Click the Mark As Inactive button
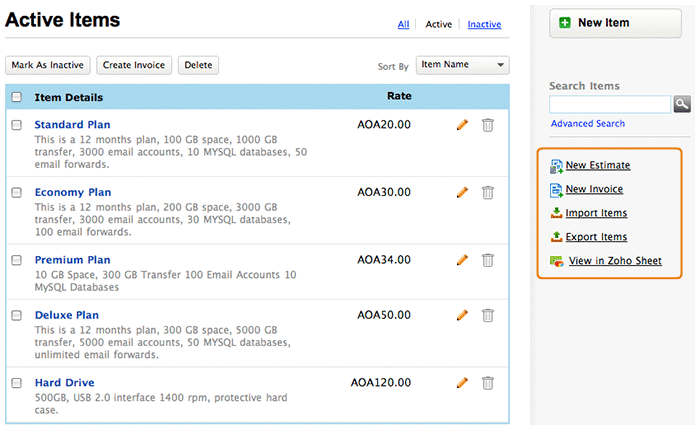700x430 pixels. point(48,65)
